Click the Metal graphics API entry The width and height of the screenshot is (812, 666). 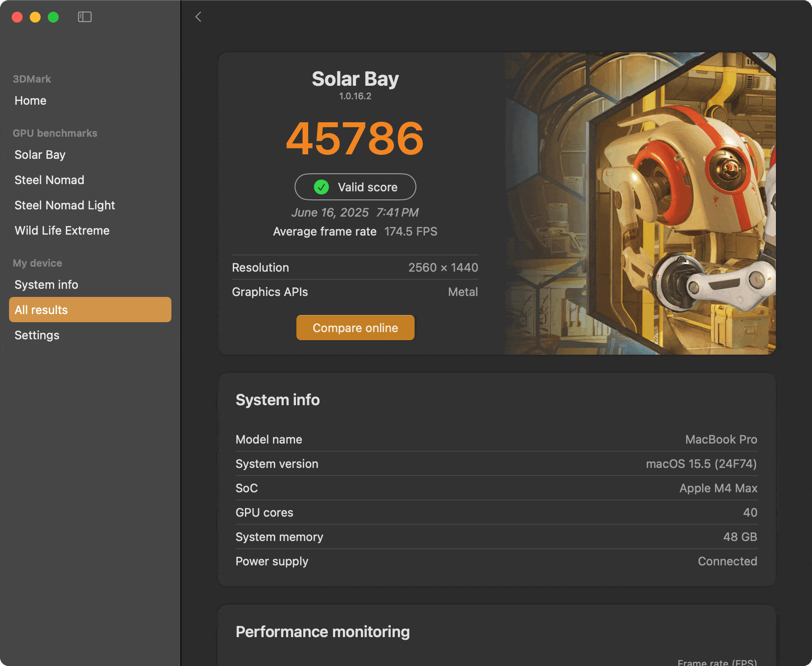tap(462, 292)
